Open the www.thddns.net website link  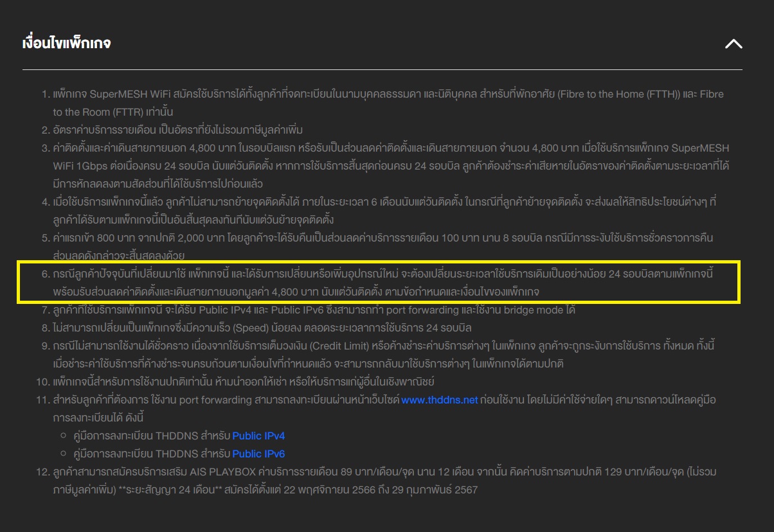440,400
